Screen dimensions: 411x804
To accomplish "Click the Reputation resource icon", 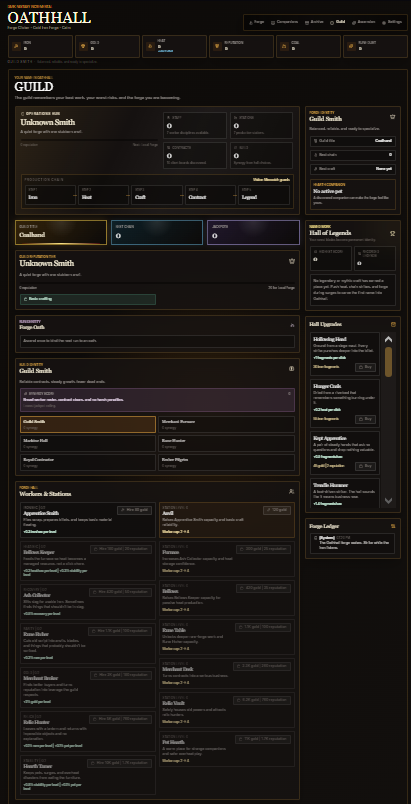I will pyautogui.click(x=217, y=46).
